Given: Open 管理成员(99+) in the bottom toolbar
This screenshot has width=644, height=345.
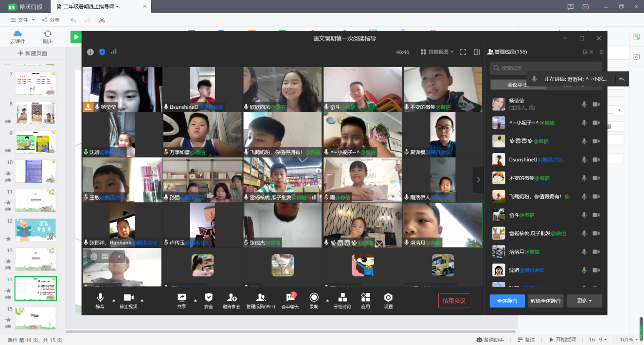Looking at the screenshot, I should tap(261, 300).
